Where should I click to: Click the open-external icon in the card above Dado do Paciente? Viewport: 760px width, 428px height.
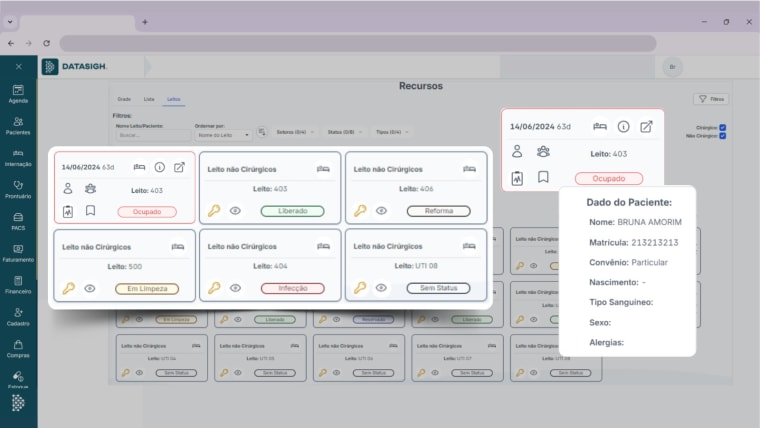tap(646, 127)
